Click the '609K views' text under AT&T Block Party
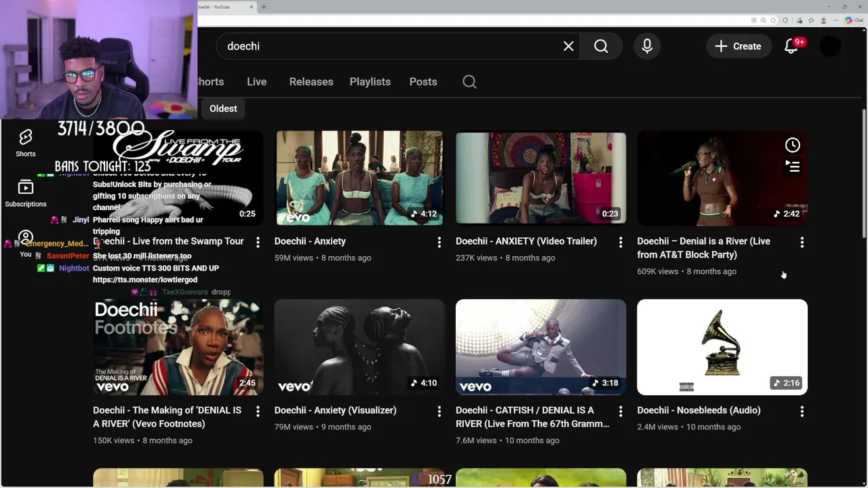The image size is (868, 488). (658, 271)
